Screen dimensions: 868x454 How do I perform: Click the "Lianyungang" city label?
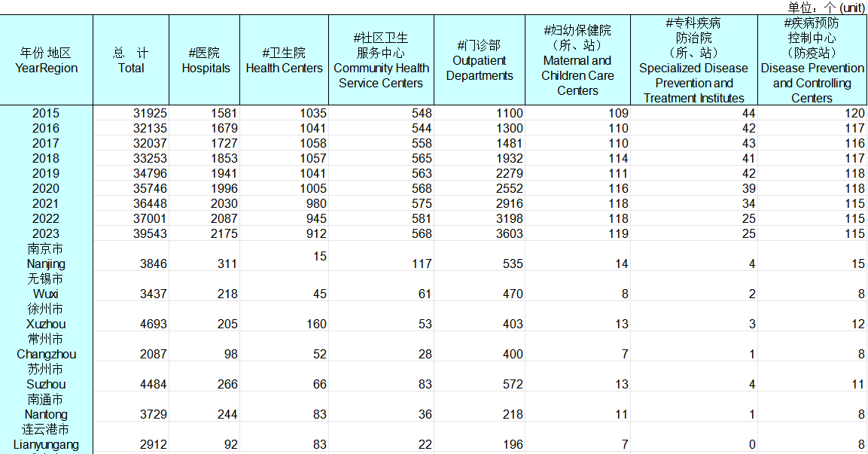(x=46, y=445)
